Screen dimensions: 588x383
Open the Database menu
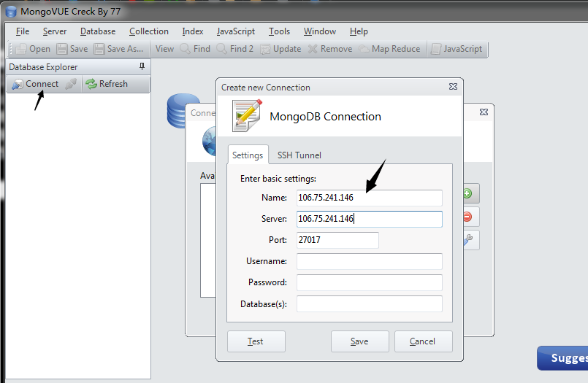(98, 31)
